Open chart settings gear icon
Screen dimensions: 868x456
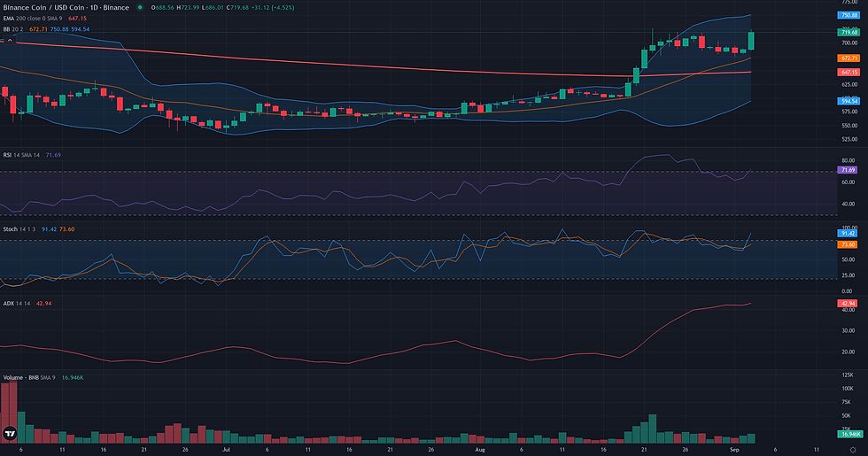click(x=853, y=450)
